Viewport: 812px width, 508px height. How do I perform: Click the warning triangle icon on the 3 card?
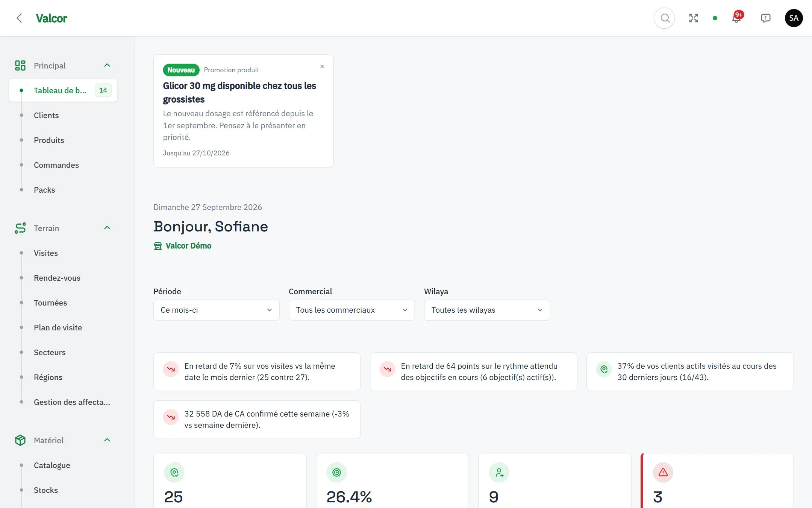663,473
